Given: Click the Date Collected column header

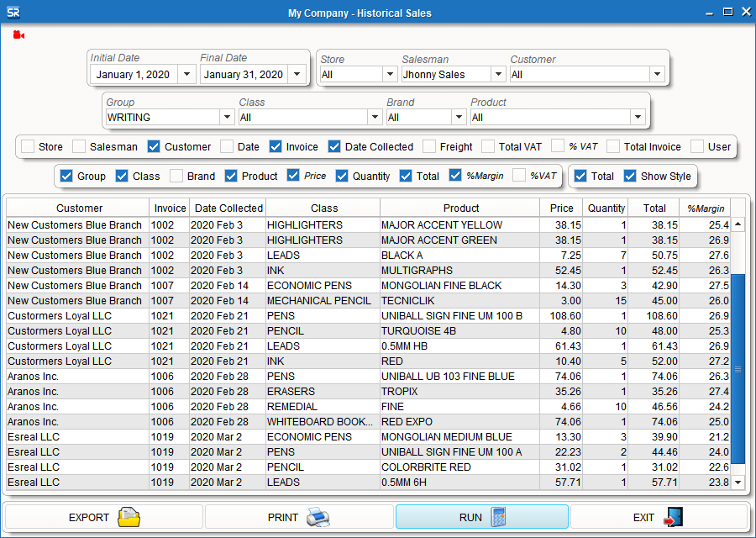Looking at the screenshot, I should pyautogui.click(x=228, y=208).
